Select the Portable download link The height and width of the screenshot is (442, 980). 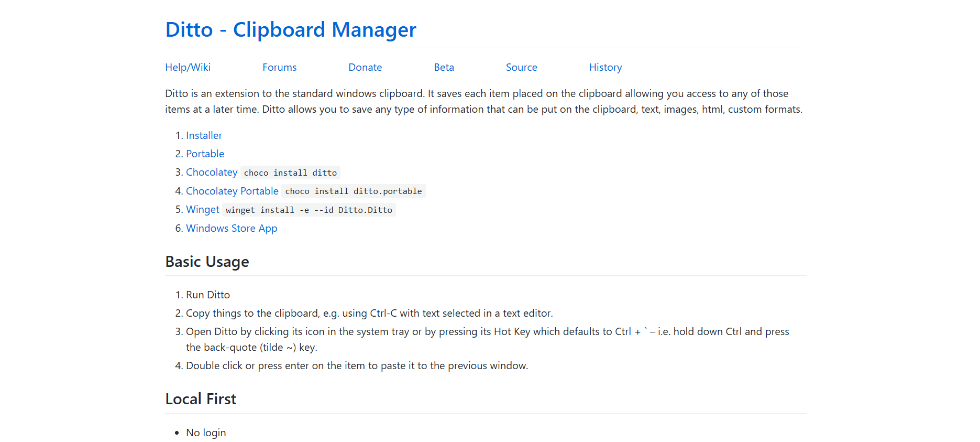[x=205, y=154]
